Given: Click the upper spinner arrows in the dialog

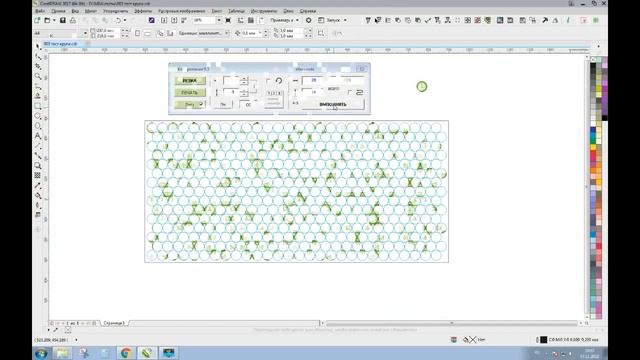Looking at the screenshot, I should (x=244, y=81).
